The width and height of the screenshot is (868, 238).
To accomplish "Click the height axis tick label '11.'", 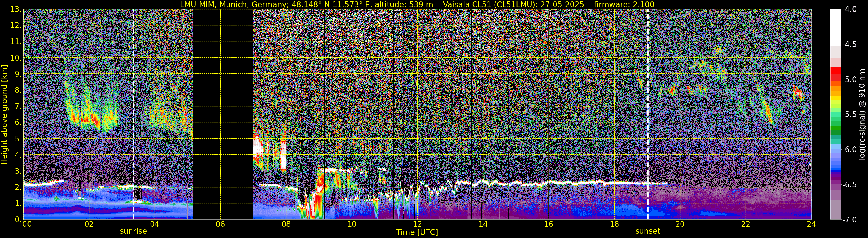I will [16, 42].
